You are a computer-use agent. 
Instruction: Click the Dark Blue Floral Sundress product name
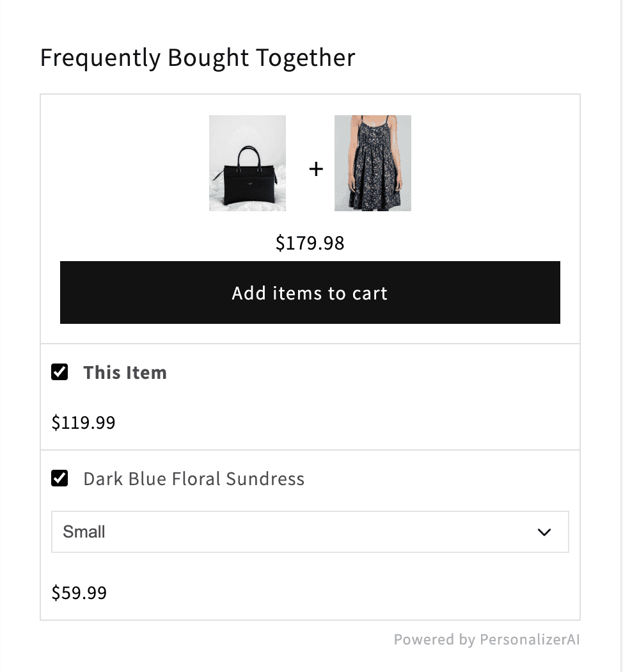point(194,478)
